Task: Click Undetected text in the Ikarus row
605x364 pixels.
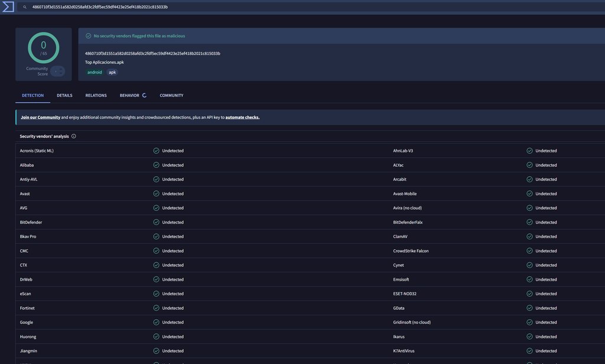Action: click(x=547, y=337)
